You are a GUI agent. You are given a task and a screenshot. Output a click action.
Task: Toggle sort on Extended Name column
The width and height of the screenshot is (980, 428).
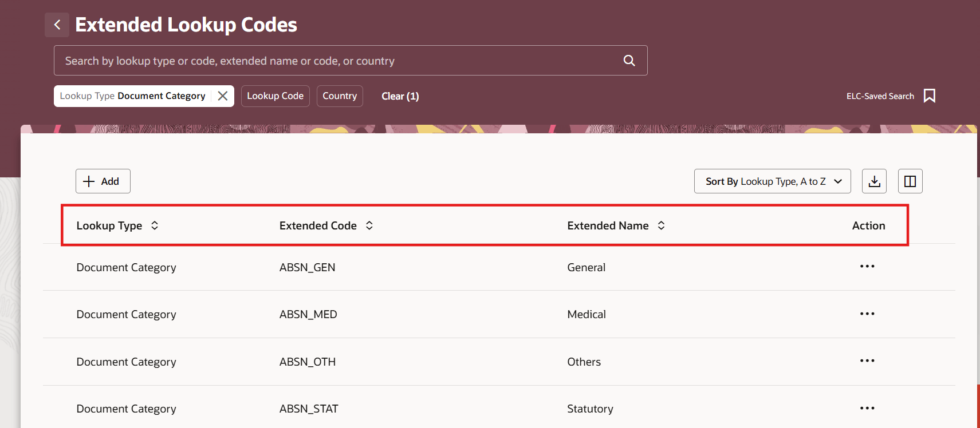[661, 225]
